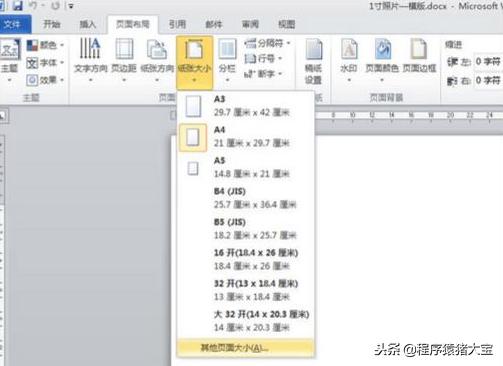Select B5 (JIS) paper size
503x366 pixels.
pos(246,229)
